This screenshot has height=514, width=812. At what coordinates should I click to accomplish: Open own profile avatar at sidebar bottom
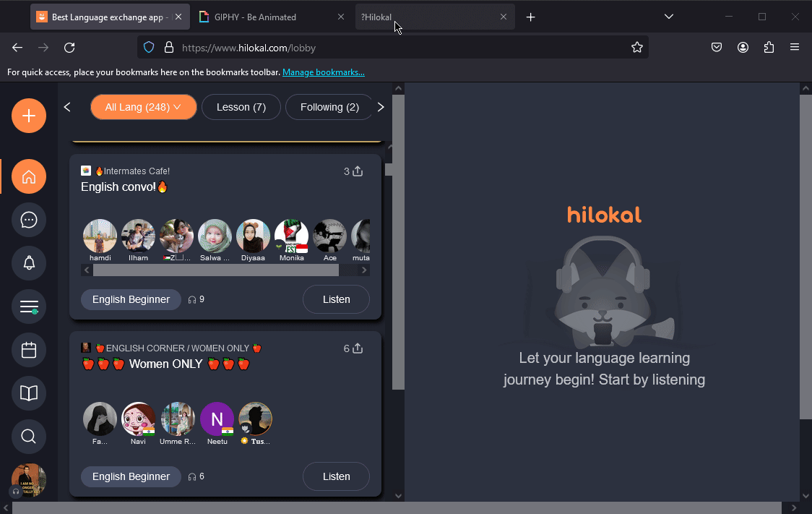pyautogui.click(x=29, y=480)
